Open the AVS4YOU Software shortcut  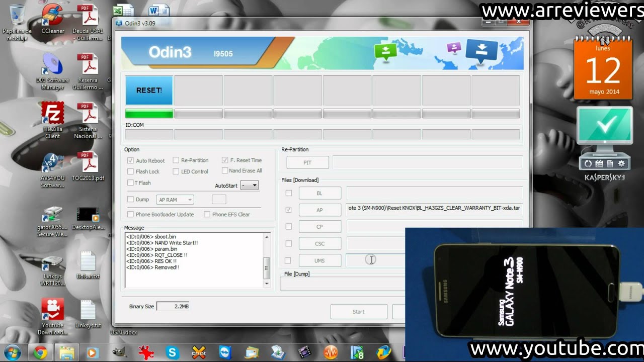point(53,170)
